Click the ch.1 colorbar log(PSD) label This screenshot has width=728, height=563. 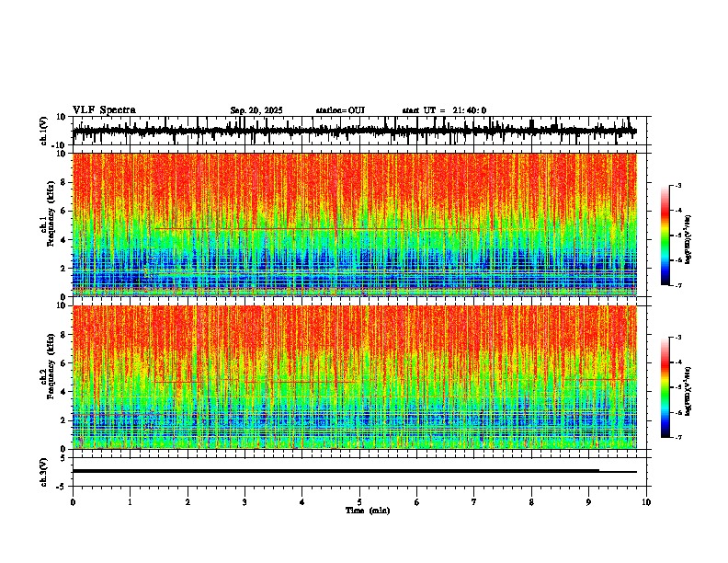click(688, 240)
